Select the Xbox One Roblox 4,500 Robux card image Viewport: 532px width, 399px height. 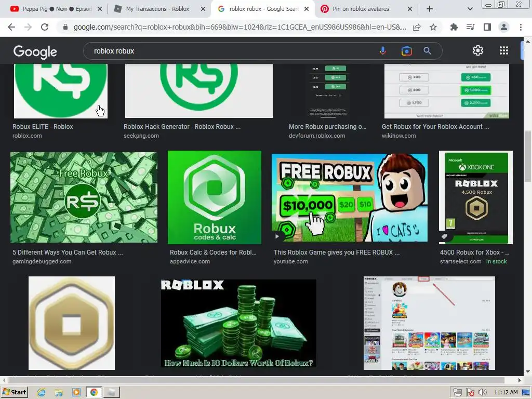coord(476,197)
